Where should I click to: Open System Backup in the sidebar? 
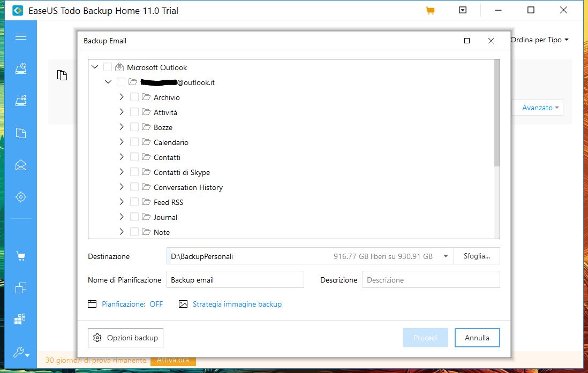pos(21,101)
